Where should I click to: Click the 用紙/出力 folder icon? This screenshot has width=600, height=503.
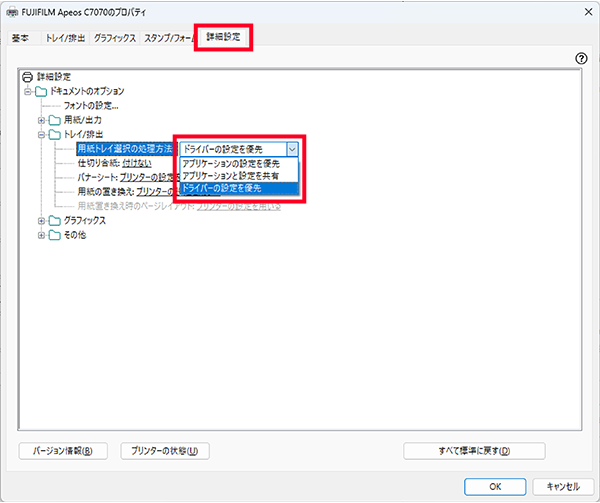pyautogui.click(x=55, y=120)
